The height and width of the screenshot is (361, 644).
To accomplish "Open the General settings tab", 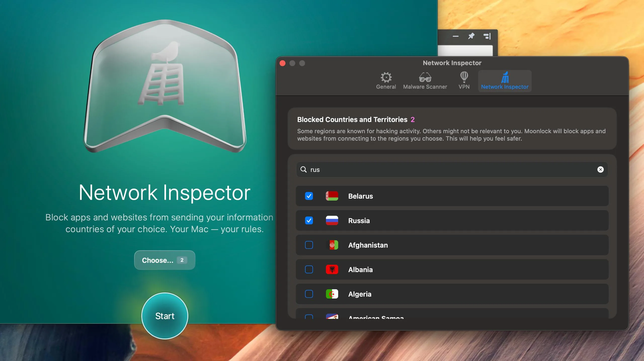I will [386, 81].
